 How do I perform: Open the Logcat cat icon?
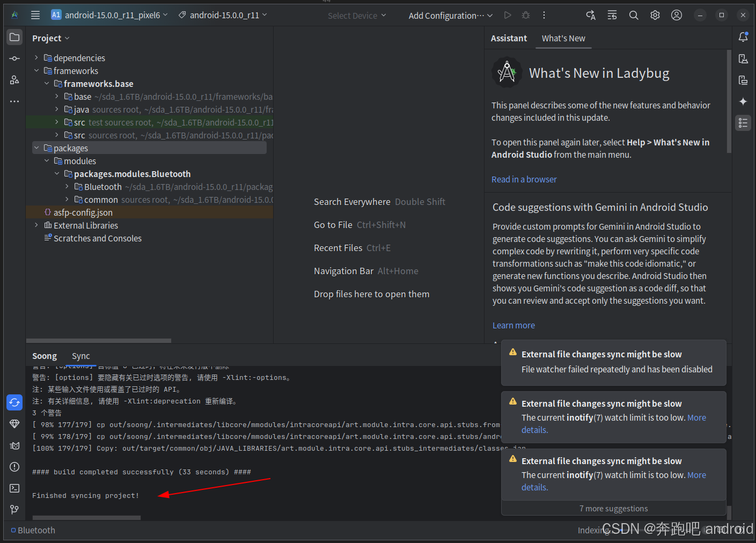(x=14, y=445)
